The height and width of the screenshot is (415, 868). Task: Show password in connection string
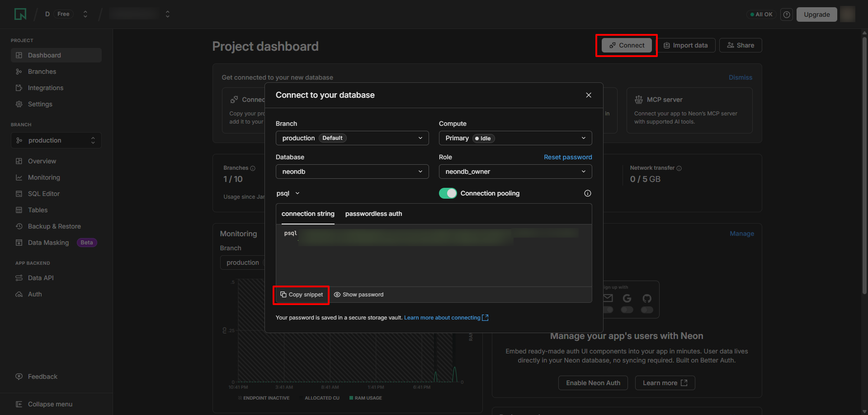(x=359, y=295)
